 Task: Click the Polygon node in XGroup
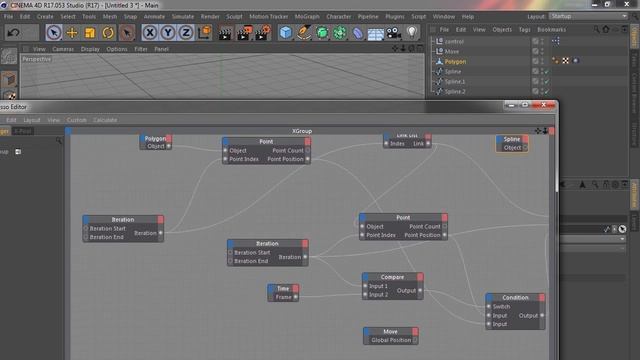tap(156, 142)
